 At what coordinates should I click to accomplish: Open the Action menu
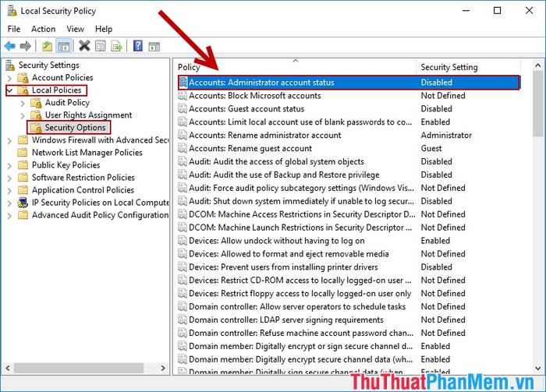pyautogui.click(x=43, y=29)
